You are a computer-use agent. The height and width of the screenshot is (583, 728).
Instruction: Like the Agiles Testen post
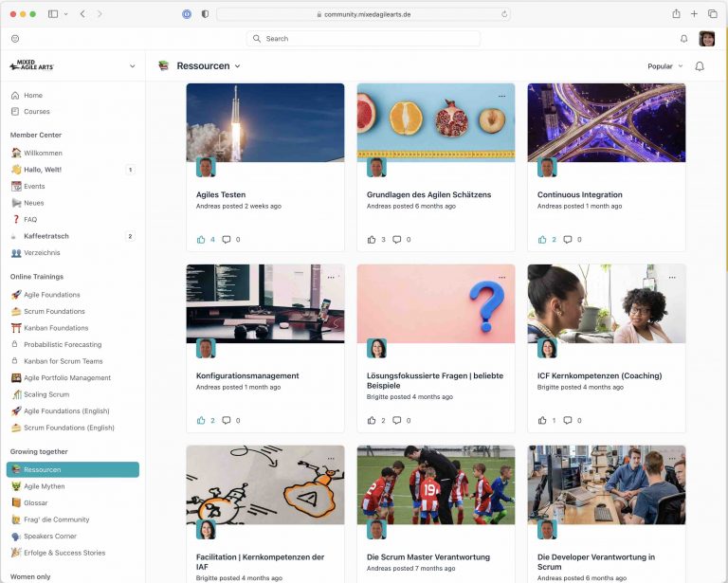pyautogui.click(x=201, y=240)
